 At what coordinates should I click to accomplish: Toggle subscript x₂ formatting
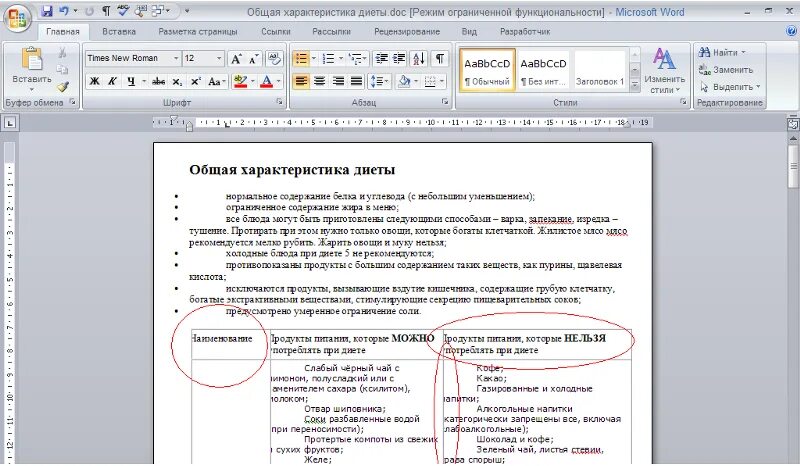click(177, 81)
